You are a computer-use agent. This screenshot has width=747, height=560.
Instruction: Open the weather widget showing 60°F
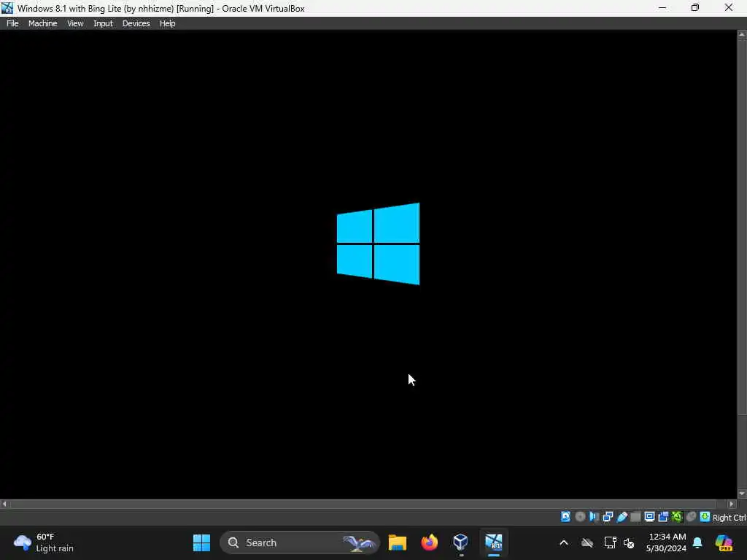43,542
